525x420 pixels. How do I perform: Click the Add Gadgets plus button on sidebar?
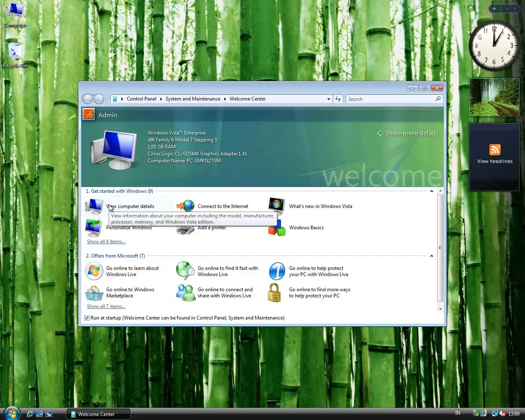(494, 9)
